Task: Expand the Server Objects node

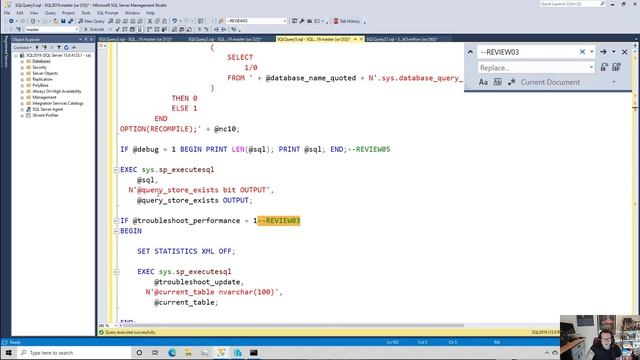Action: (22, 73)
